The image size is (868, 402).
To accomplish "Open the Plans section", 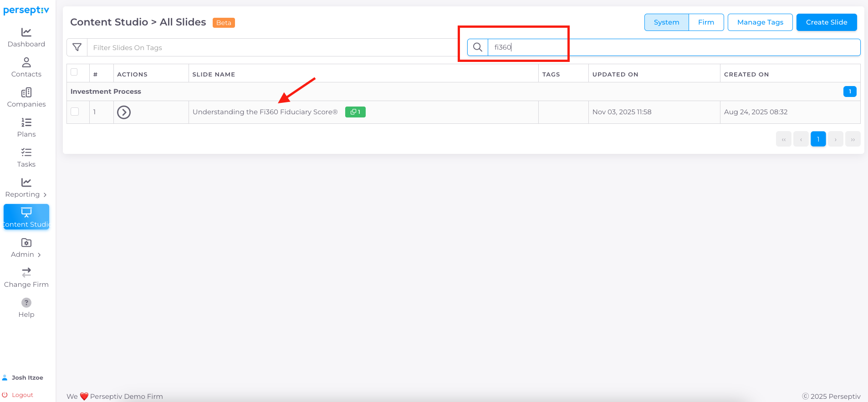I will point(26,128).
